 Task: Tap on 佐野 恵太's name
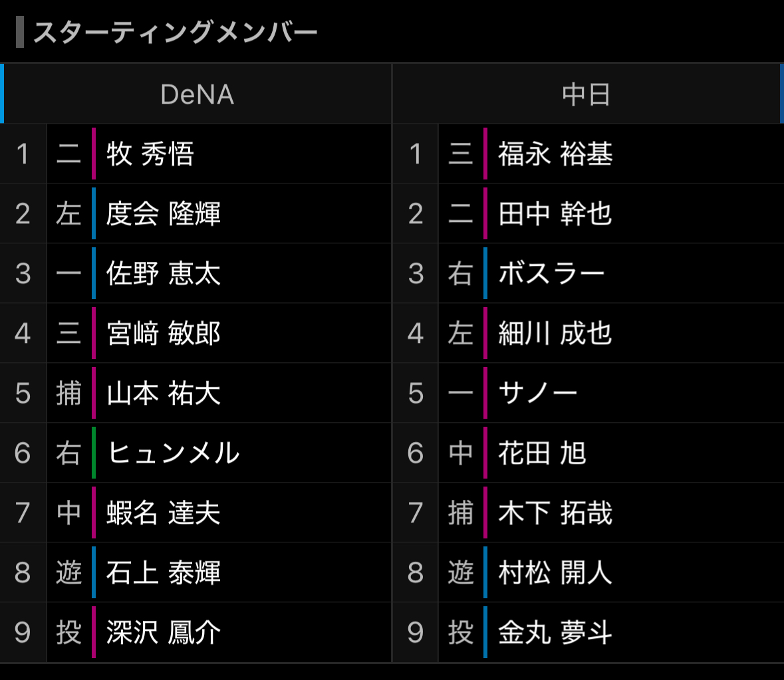164,274
